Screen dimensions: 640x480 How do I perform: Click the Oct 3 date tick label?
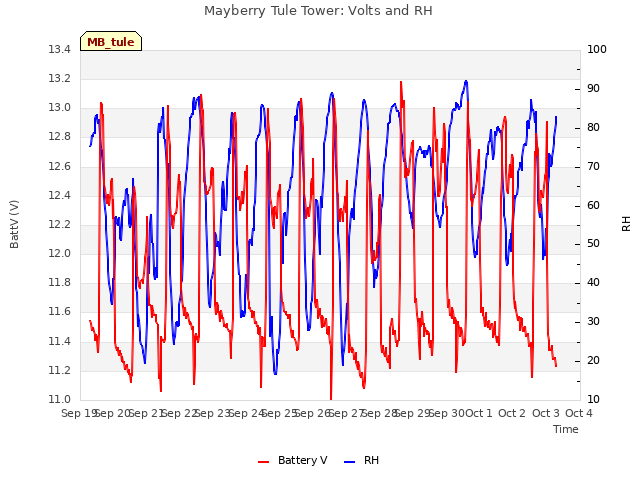coord(545,413)
